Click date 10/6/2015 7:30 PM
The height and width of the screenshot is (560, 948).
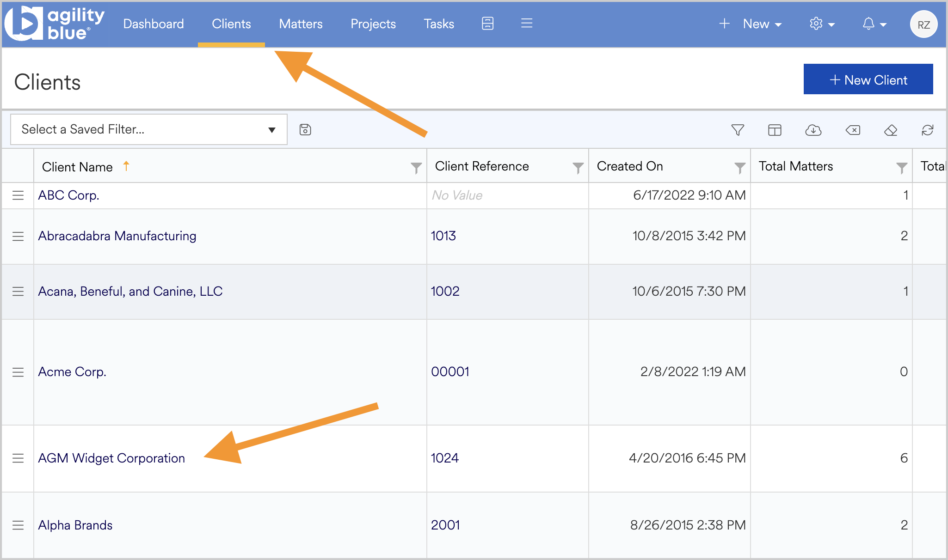(x=689, y=292)
